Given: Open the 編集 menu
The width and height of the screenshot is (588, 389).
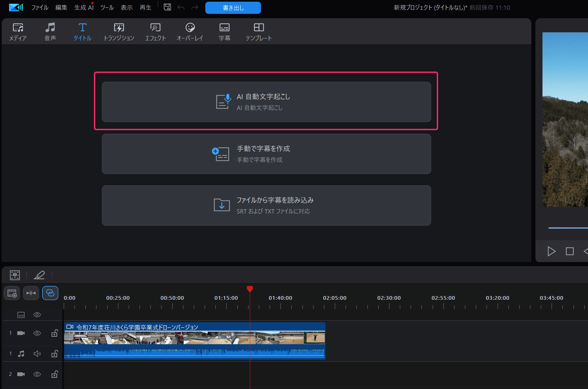Looking at the screenshot, I should click(x=61, y=7).
